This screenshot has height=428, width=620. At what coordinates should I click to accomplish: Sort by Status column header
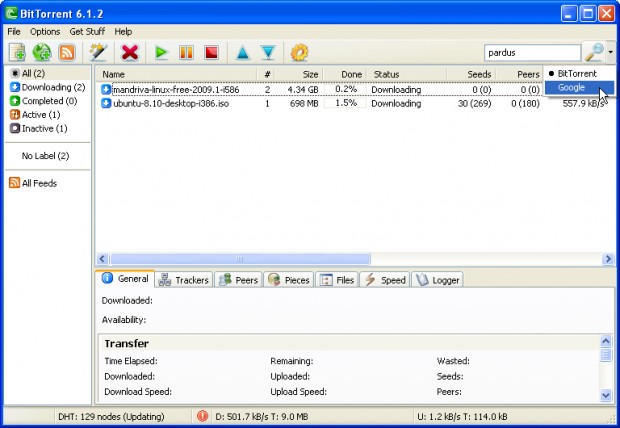click(x=407, y=74)
